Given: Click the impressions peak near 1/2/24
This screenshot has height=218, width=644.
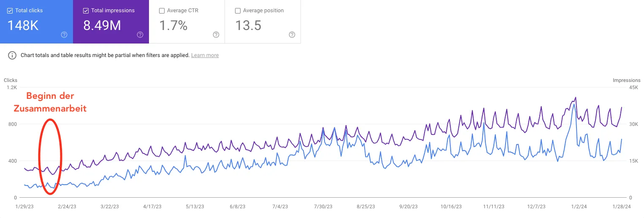Looking at the screenshot, I should click(x=576, y=97).
